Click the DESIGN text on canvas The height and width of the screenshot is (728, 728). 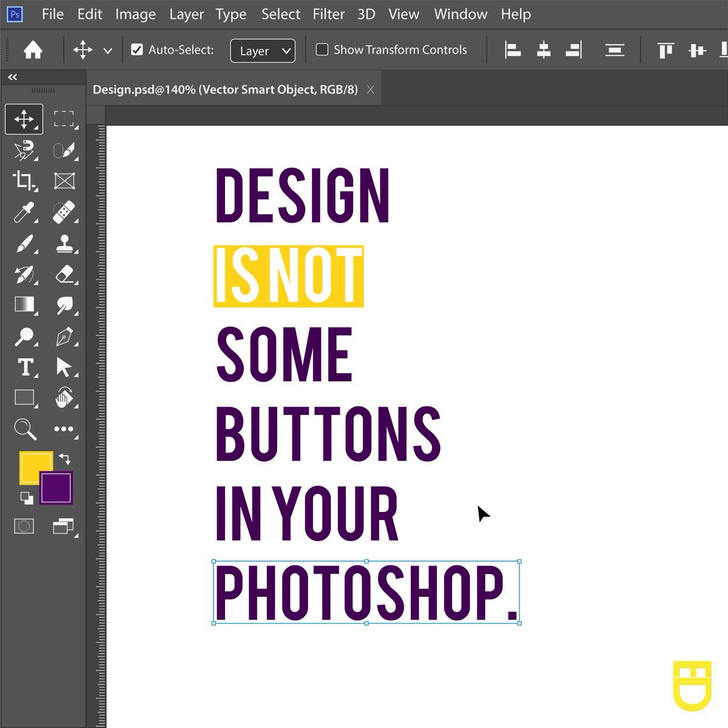coord(303,196)
